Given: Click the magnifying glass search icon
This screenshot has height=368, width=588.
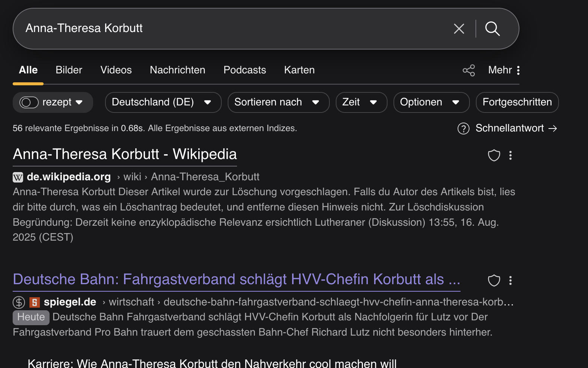Looking at the screenshot, I should (492, 29).
